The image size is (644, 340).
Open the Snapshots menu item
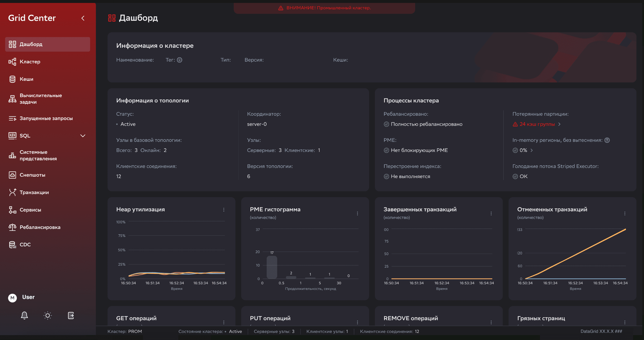[32, 175]
